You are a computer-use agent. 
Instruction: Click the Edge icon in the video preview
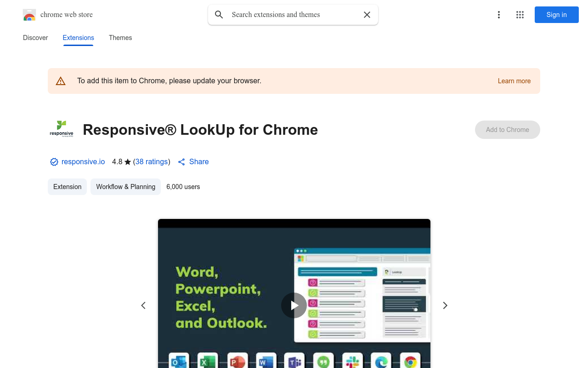pyautogui.click(x=381, y=361)
